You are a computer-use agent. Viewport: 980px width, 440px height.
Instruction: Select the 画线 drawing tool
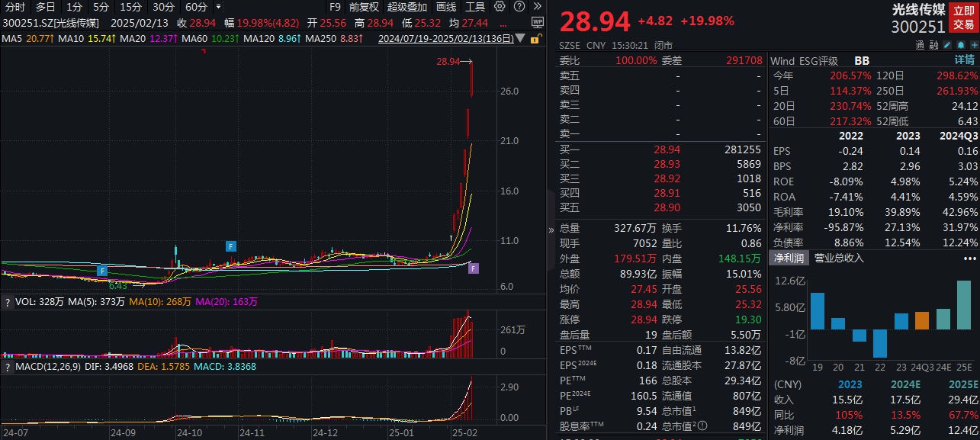point(445,7)
